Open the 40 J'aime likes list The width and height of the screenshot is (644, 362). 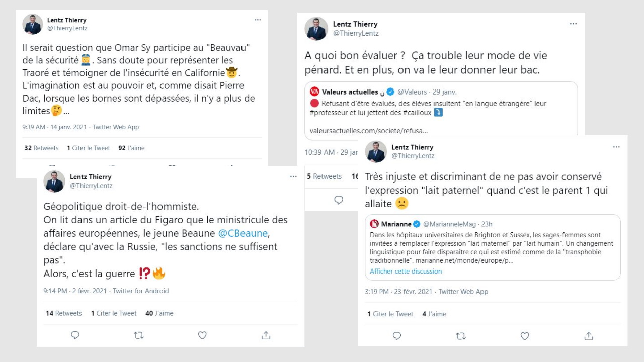click(x=159, y=313)
